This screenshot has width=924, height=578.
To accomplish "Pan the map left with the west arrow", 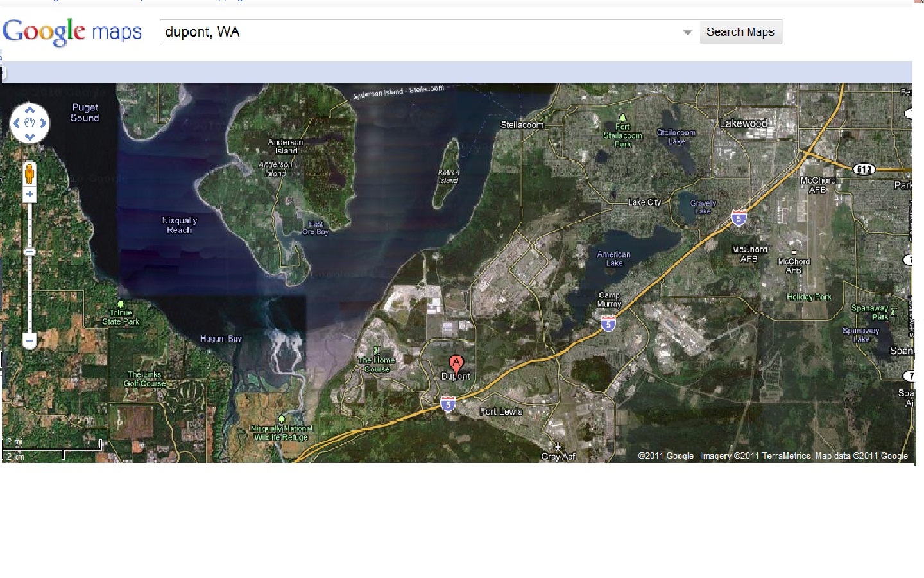I will click(x=17, y=123).
